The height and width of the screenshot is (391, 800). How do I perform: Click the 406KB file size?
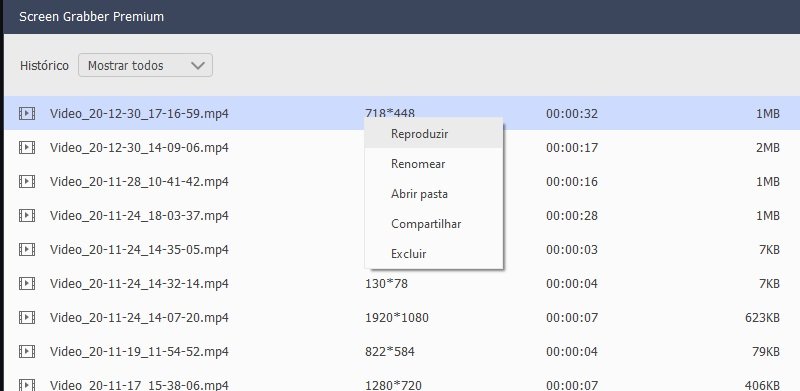click(762, 385)
